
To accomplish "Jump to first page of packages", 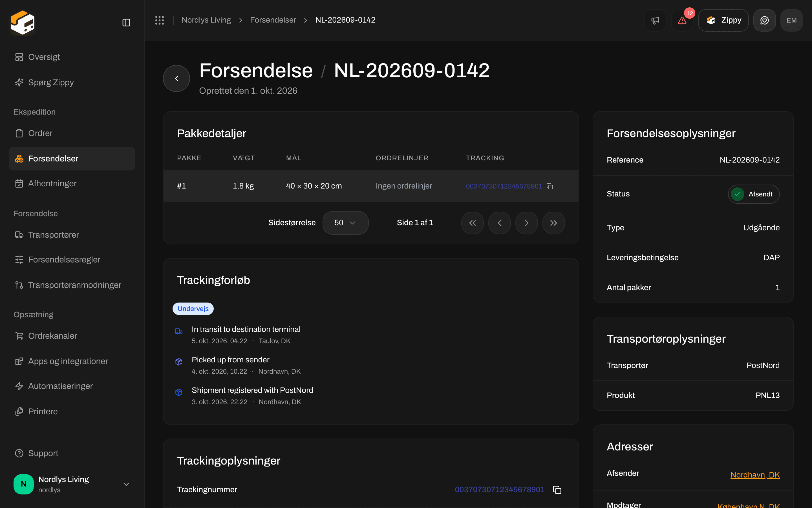I will (473, 223).
